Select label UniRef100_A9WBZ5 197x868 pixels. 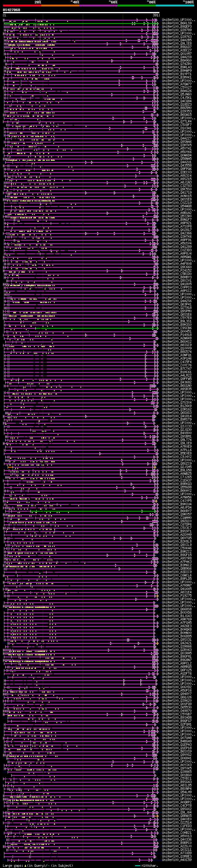click(x=177, y=474)
